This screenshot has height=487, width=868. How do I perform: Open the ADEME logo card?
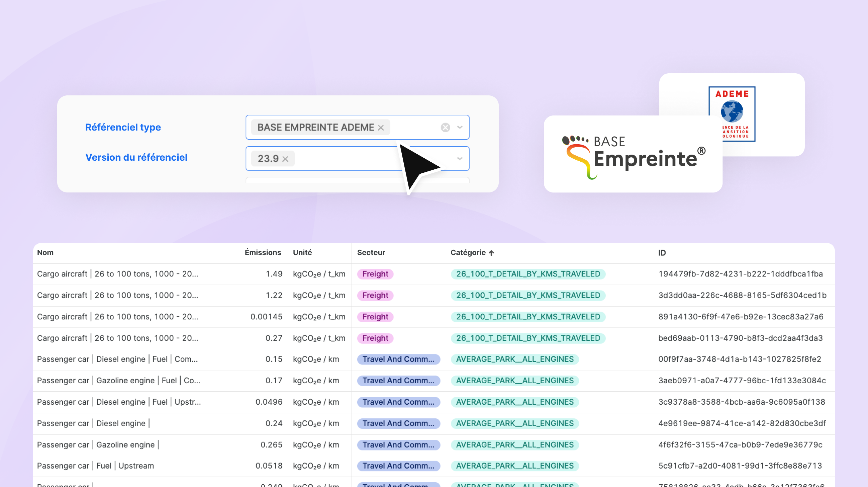732,114
